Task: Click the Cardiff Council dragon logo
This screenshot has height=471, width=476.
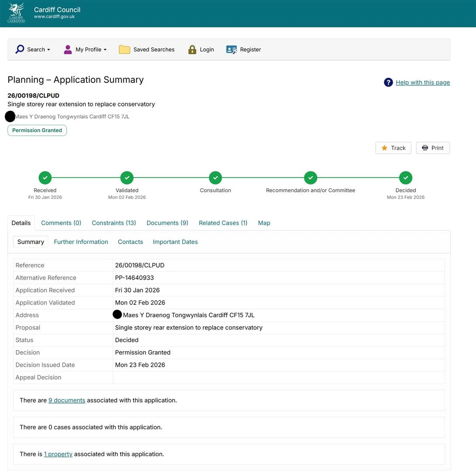Action: click(x=16, y=13)
